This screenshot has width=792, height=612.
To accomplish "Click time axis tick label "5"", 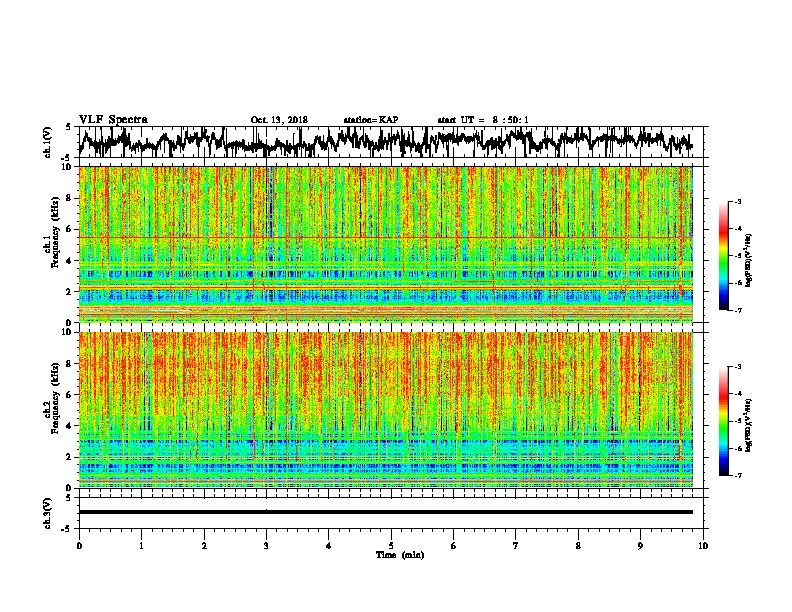I will pyautogui.click(x=391, y=546).
